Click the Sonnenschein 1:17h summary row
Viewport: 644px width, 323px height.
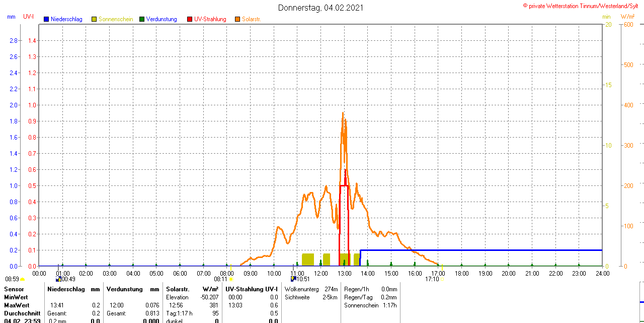[370, 305]
